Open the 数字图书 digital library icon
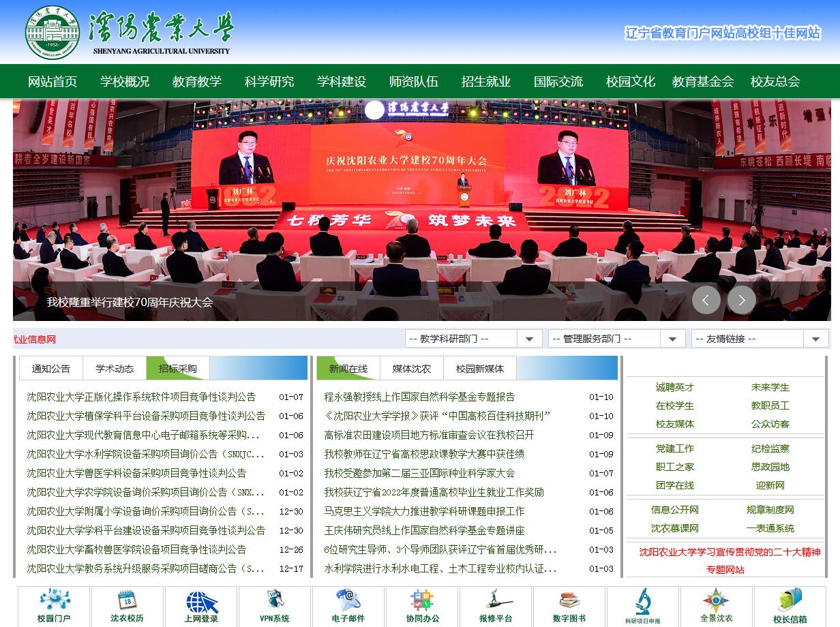Viewport: 840px width, 627px height. pyautogui.click(x=569, y=606)
